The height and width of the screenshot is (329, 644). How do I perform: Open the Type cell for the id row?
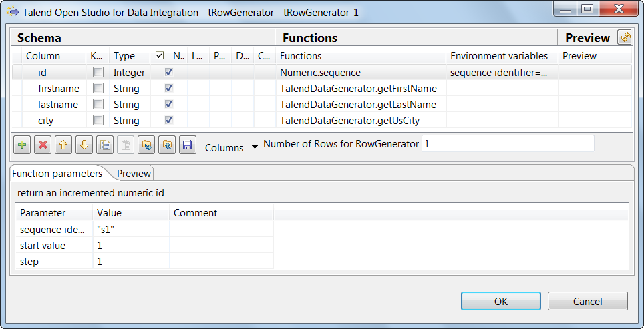129,72
